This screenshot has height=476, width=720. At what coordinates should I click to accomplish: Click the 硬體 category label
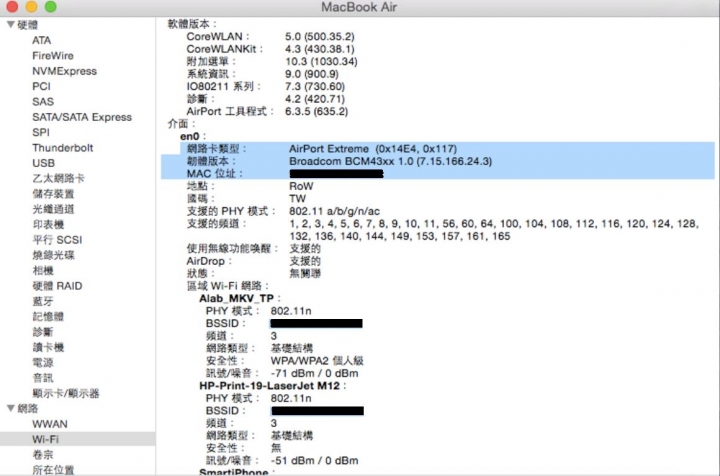tap(28, 24)
